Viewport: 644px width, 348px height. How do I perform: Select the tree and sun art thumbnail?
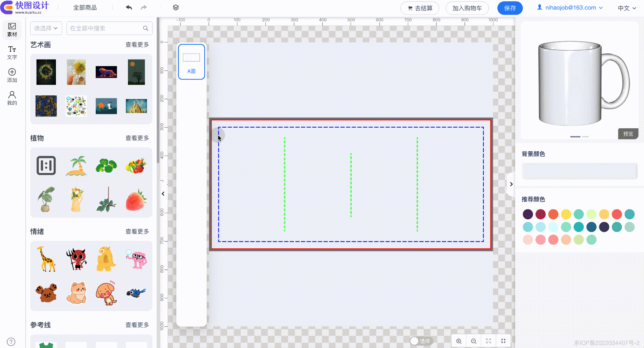coord(136,72)
